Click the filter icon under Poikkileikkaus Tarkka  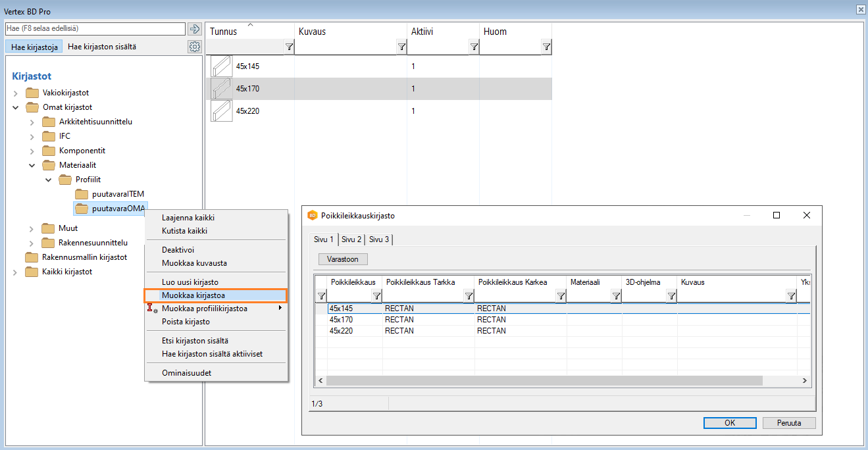pos(469,297)
